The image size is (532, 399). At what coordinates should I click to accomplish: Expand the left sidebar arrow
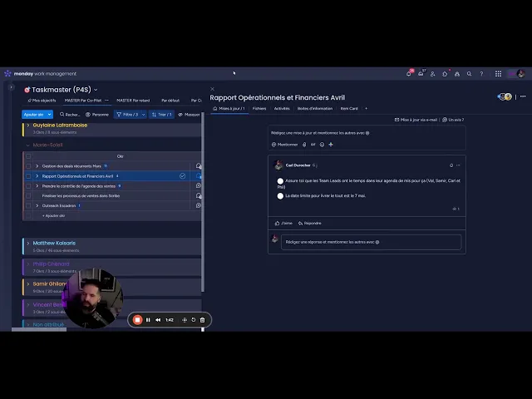pyautogui.click(x=11, y=87)
